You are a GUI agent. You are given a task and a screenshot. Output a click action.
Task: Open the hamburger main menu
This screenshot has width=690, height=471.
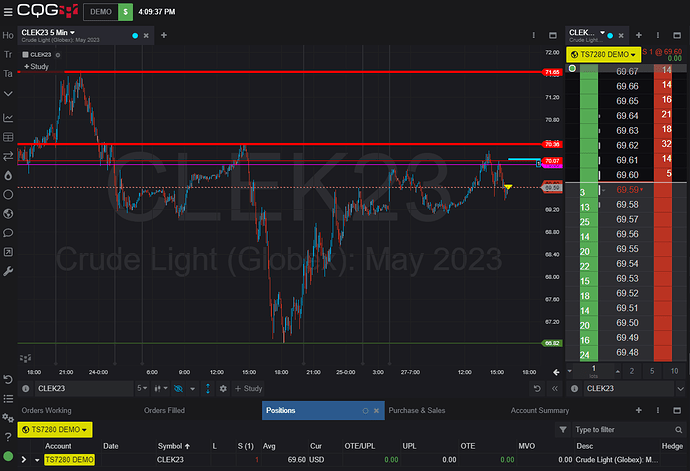click(7, 12)
